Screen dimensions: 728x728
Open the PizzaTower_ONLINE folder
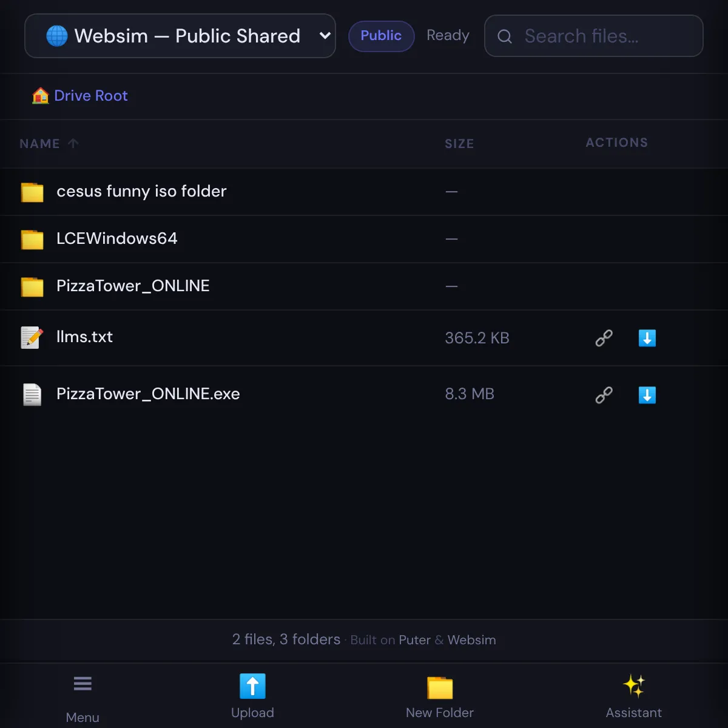(x=133, y=286)
